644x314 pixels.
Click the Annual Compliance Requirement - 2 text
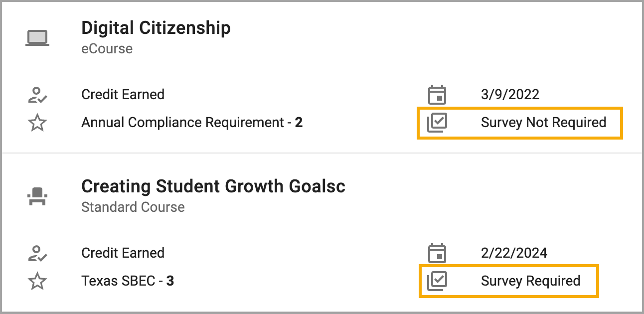click(192, 123)
